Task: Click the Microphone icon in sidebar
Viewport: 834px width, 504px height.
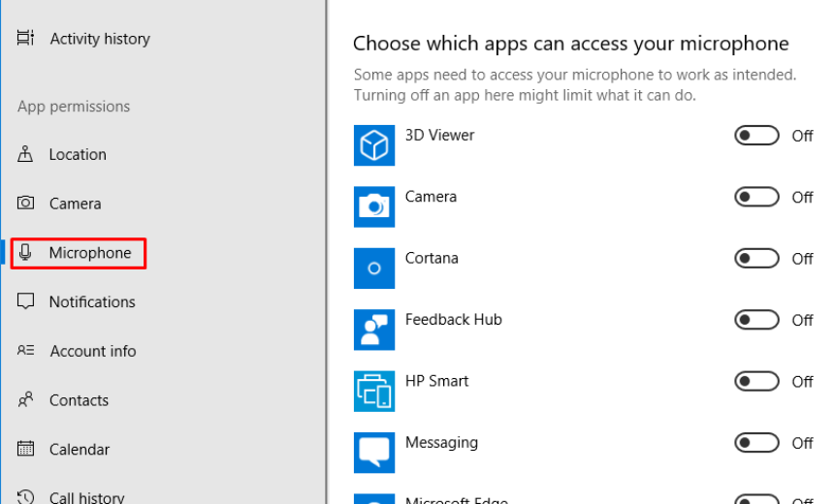Action: point(25,253)
